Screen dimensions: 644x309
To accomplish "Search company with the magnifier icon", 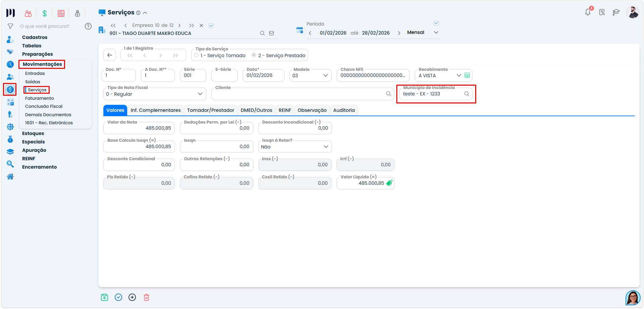I will tap(262, 33).
